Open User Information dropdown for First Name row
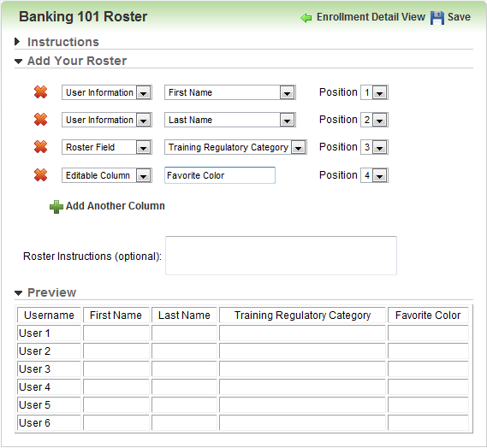This screenshot has width=487, height=448. pyautogui.click(x=107, y=92)
